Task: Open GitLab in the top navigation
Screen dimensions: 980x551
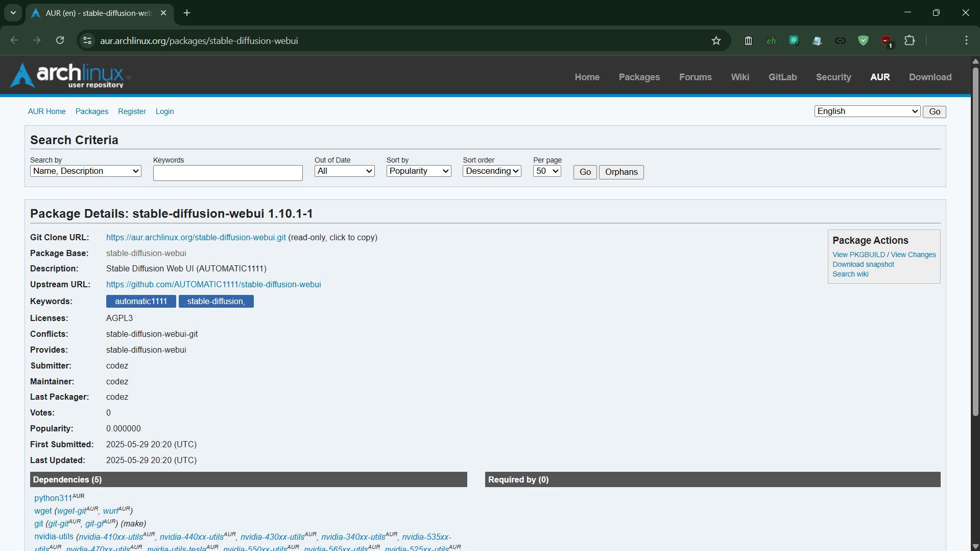Action: 782,77
